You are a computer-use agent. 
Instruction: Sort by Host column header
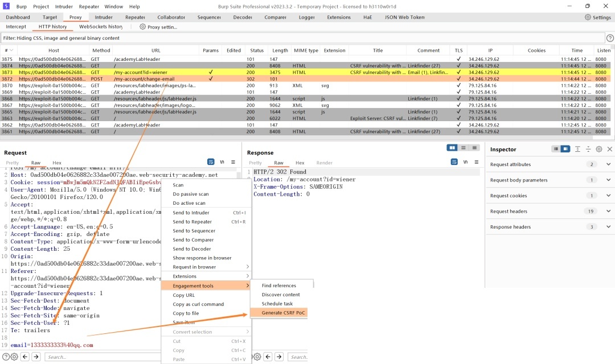54,50
